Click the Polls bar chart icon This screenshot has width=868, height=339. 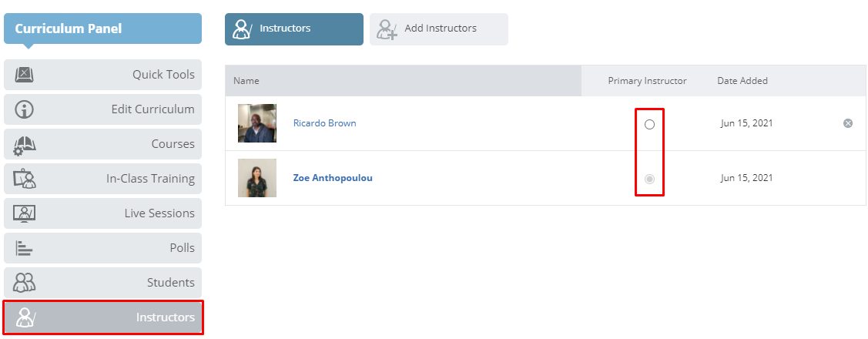pyautogui.click(x=25, y=247)
